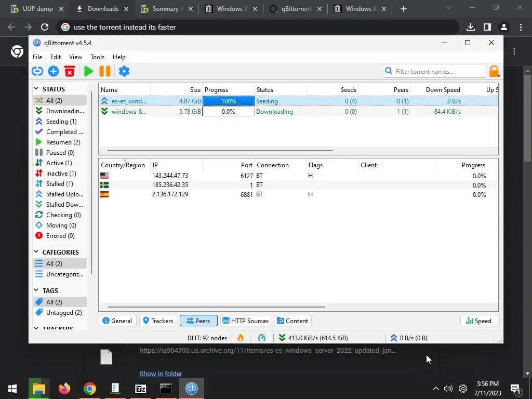Select All (2) under STATUS
The width and height of the screenshot is (532, 399).
[x=60, y=100]
